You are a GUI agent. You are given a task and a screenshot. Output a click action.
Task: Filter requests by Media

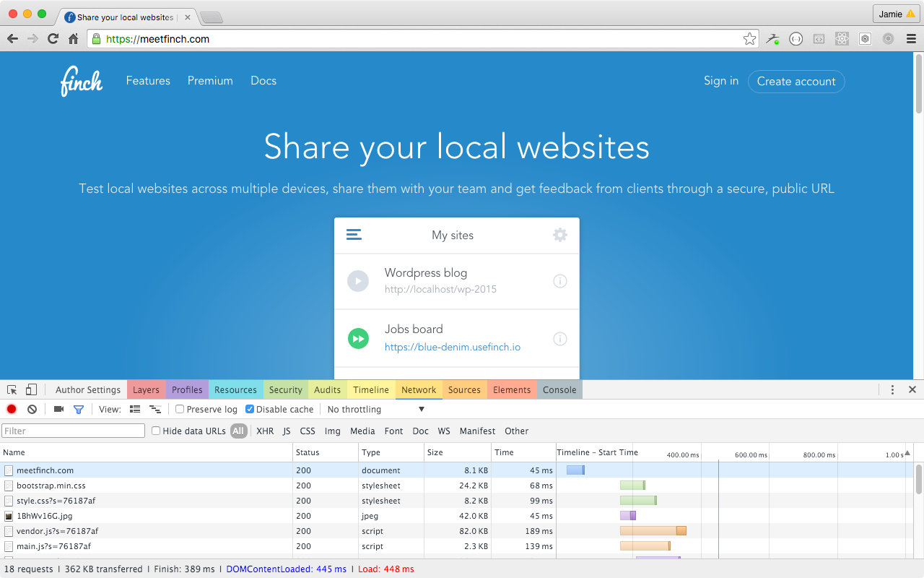click(362, 431)
